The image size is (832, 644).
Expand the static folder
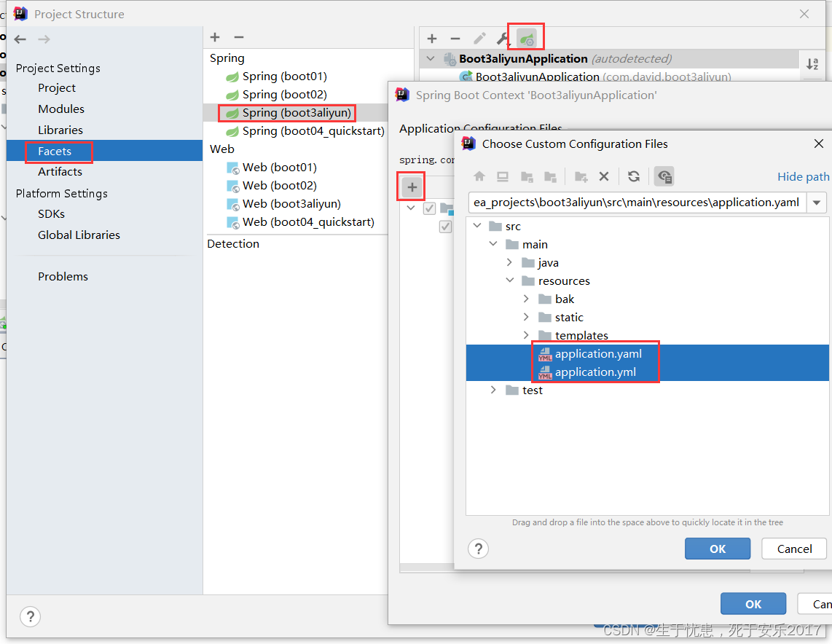pyautogui.click(x=526, y=317)
